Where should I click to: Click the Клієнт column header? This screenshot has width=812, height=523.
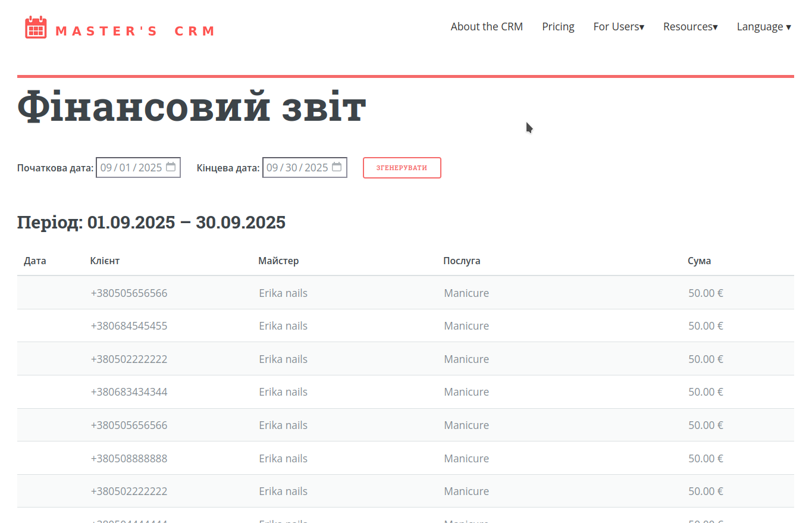pyautogui.click(x=105, y=261)
